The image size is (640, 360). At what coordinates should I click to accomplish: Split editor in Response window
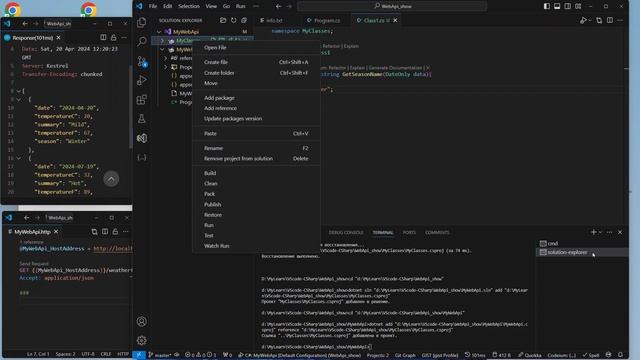[x=103, y=38]
